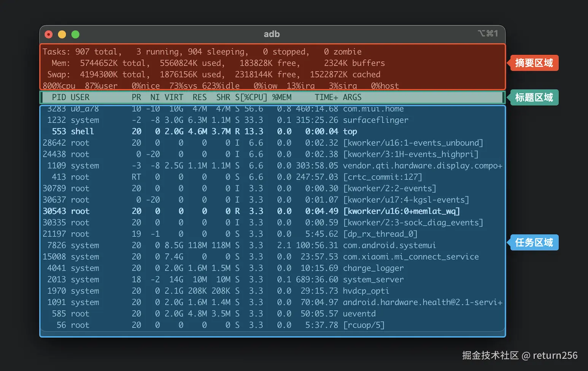Select the com.miui.home process
Viewport: 588px width, 371px height.
(373, 109)
